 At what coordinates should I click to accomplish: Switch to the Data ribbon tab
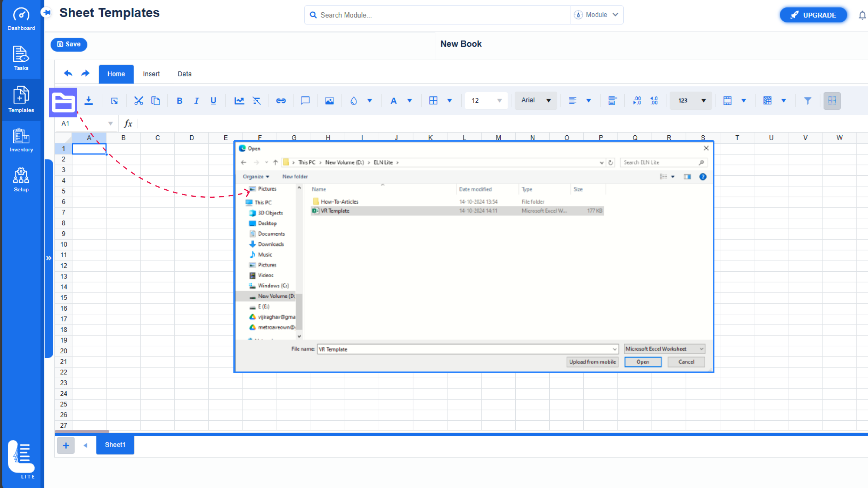(184, 74)
